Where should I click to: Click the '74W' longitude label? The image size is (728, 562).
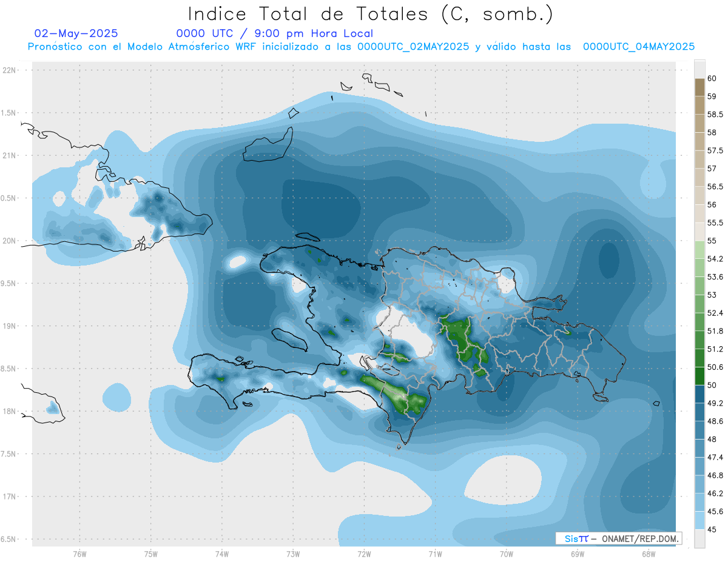pyautogui.click(x=222, y=554)
